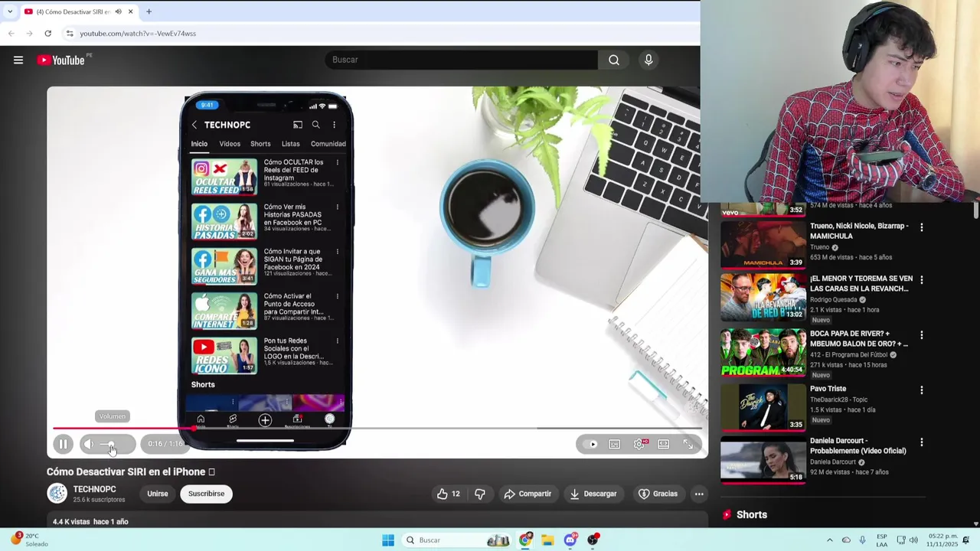Click the Unirse membership button
Viewport: 980px width, 551px height.
click(x=158, y=494)
